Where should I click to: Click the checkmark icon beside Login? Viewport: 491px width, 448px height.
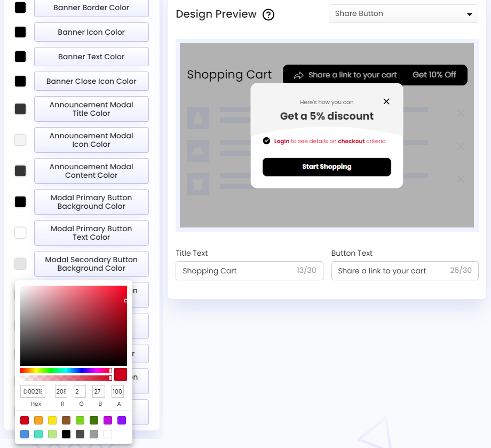pos(266,141)
